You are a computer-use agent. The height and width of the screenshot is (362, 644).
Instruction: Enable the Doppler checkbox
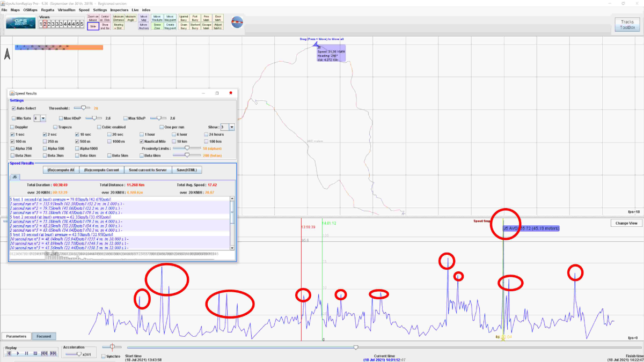click(x=12, y=127)
